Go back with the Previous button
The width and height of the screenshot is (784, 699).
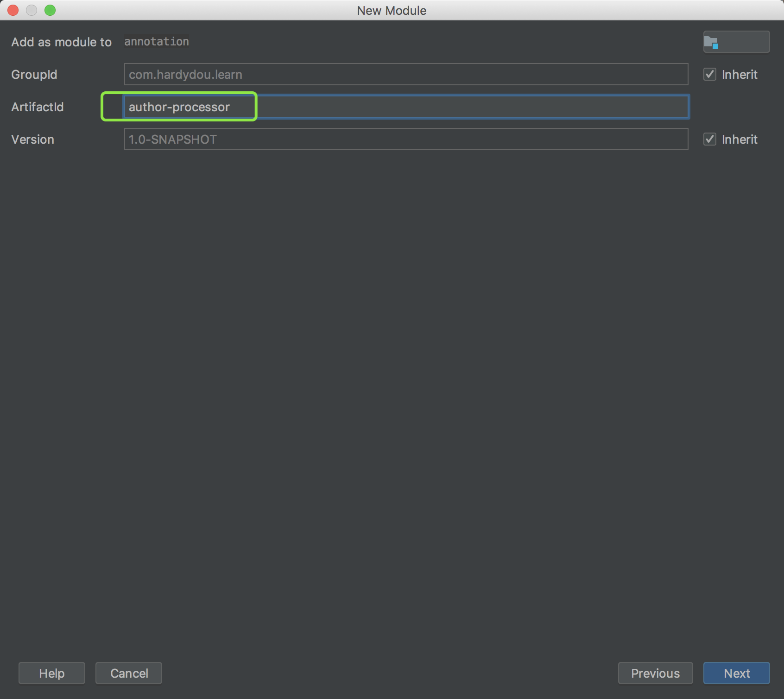coord(655,673)
